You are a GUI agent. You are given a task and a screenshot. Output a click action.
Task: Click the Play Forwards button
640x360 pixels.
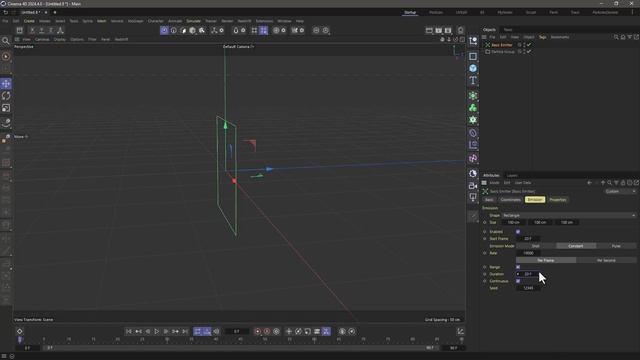157,331
